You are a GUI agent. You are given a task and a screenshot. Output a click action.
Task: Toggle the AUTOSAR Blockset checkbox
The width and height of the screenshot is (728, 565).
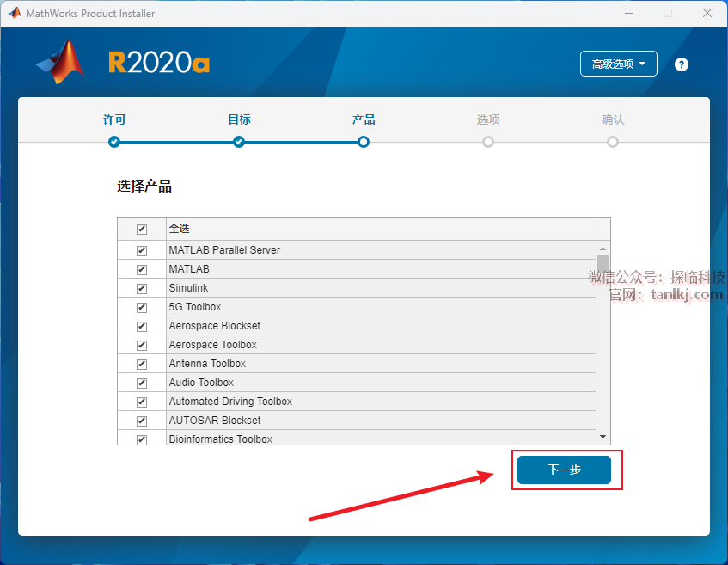[142, 421]
